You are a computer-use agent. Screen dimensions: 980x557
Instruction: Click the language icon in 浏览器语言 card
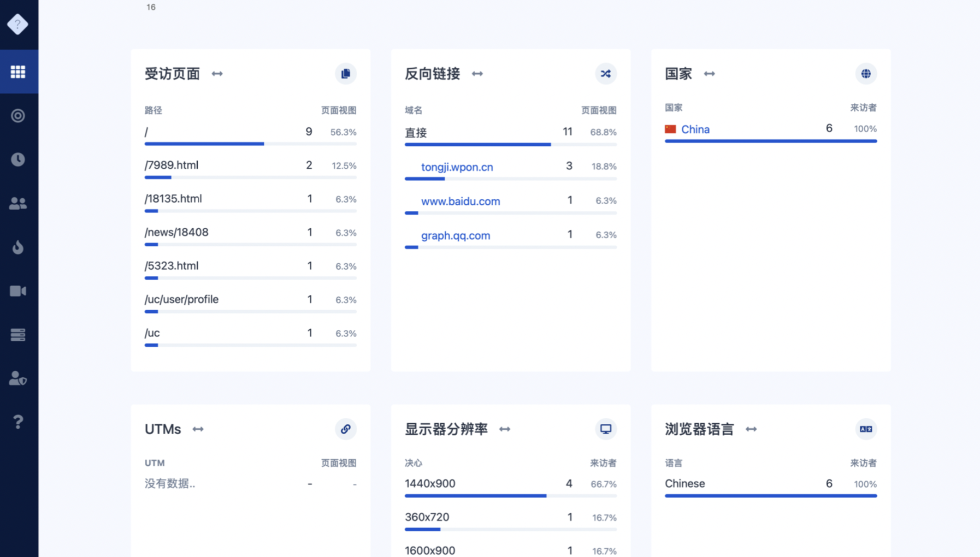coord(866,429)
